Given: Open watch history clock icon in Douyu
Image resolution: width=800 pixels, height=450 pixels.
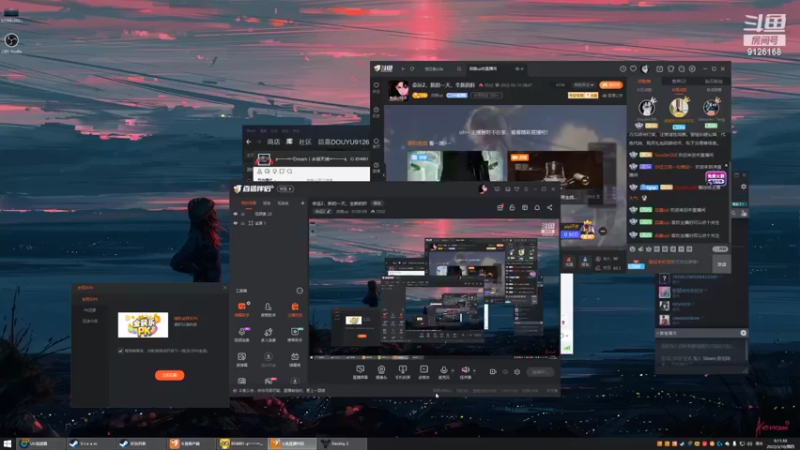Looking at the screenshot, I should (x=622, y=69).
